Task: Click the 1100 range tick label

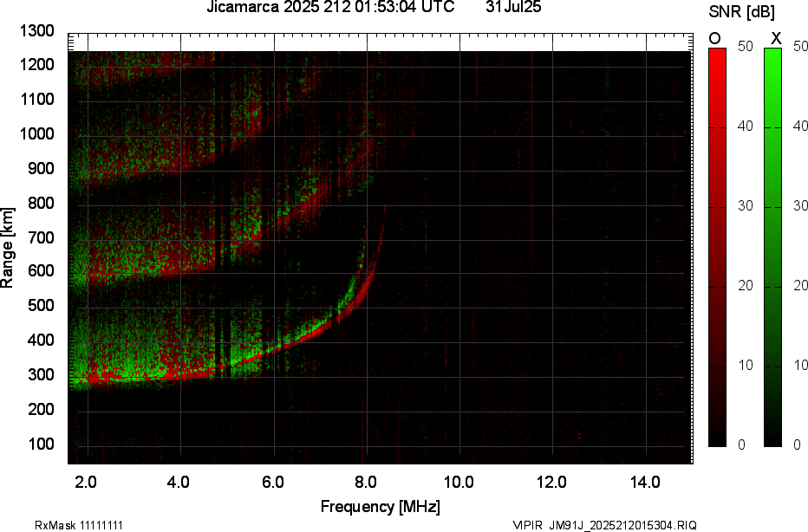Action: (37, 99)
